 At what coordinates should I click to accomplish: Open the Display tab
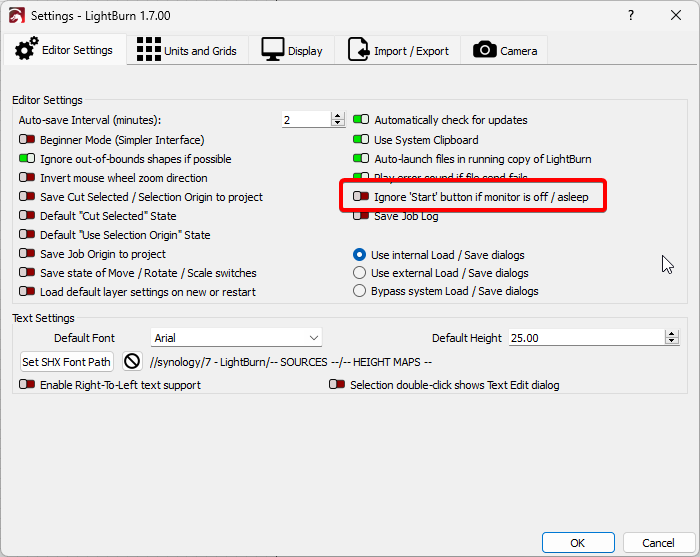292,50
